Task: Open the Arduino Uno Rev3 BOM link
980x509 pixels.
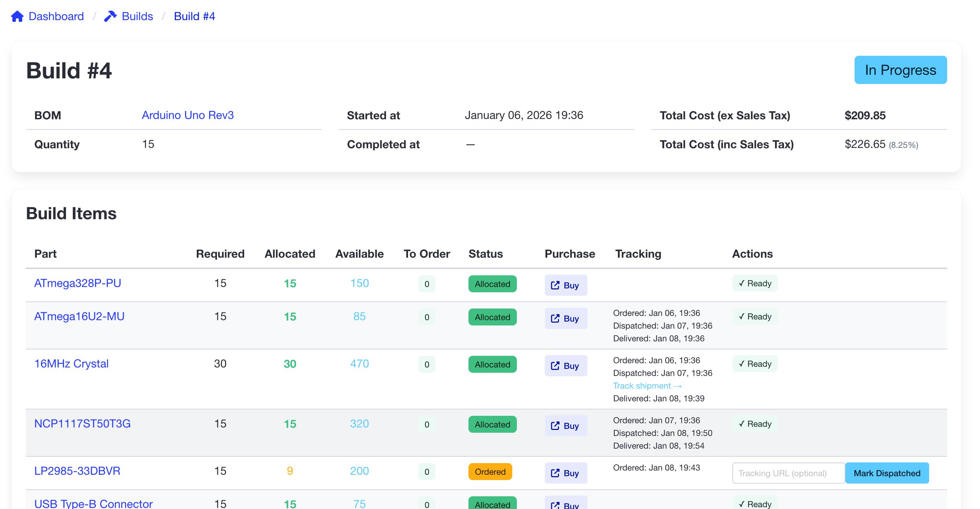Action: click(x=188, y=115)
